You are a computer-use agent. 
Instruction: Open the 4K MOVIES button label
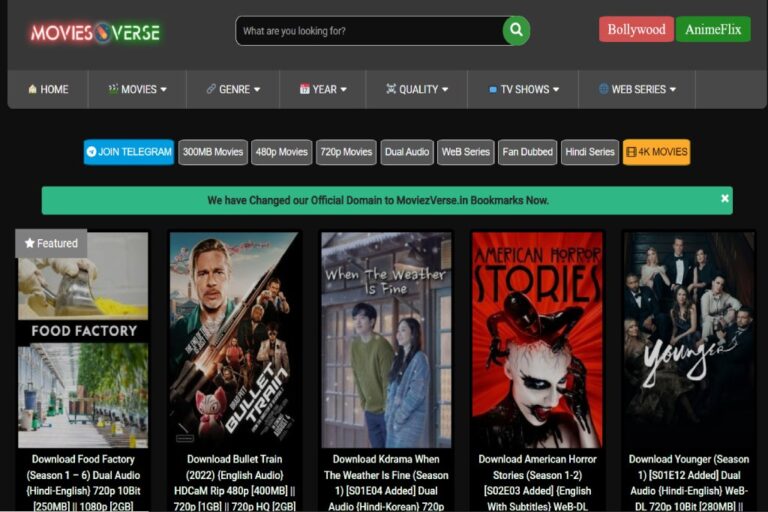click(x=663, y=152)
